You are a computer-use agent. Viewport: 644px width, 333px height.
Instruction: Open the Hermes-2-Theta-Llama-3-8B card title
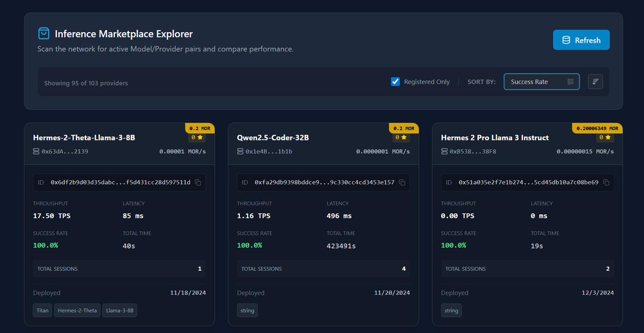[x=84, y=138]
